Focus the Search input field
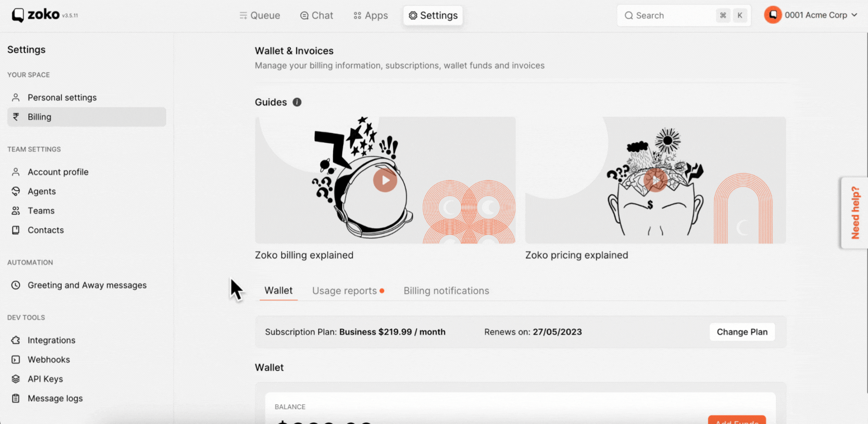 (x=684, y=15)
